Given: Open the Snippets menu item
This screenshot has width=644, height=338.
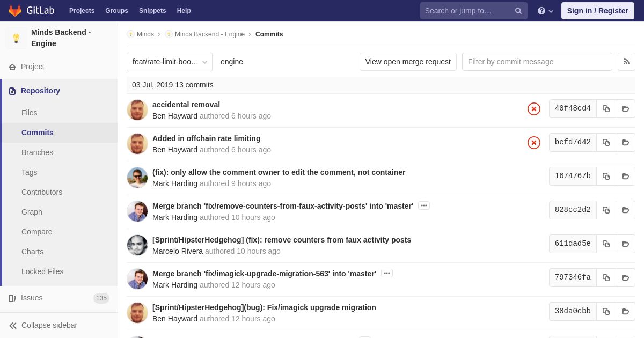Looking at the screenshot, I should [152, 11].
